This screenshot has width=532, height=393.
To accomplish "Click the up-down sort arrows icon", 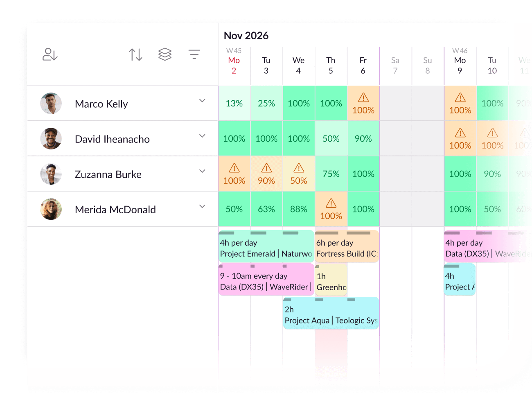I will 135,54.
